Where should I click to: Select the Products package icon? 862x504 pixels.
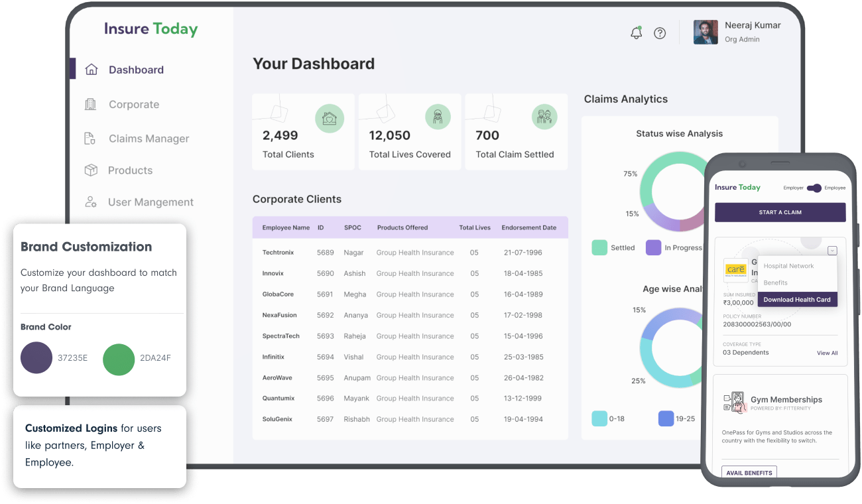click(91, 170)
